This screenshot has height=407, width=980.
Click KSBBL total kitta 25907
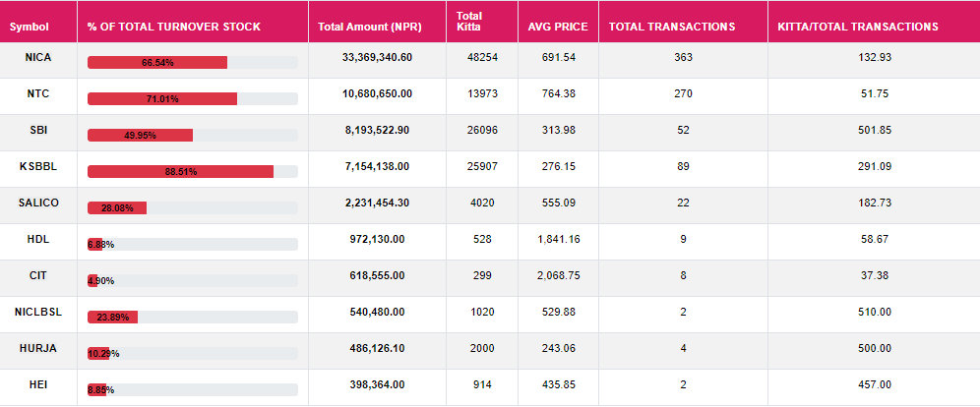click(x=482, y=167)
